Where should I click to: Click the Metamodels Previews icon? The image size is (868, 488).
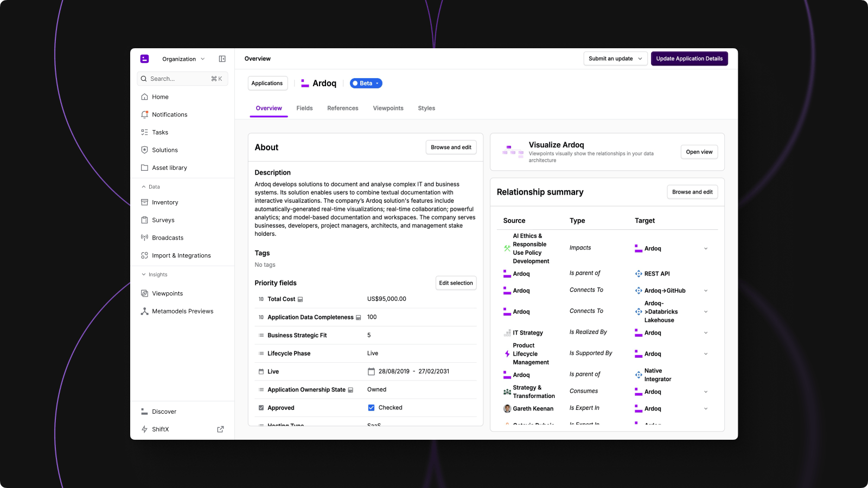point(144,311)
